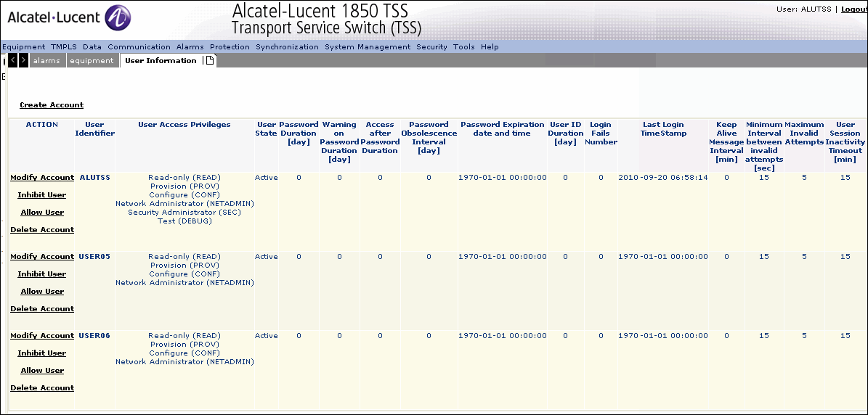
Task: Click the Create Account link
Action: pos(52,105)
